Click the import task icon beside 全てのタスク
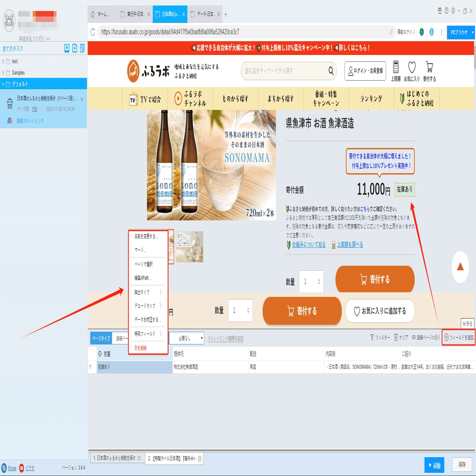Image resolution: width=476 pixels, height=476 pixels. click(x=67, y=48)
